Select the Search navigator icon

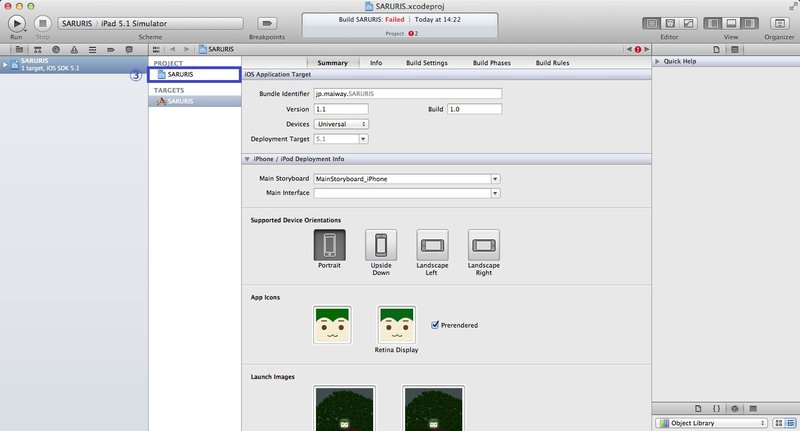pos(56,49)
